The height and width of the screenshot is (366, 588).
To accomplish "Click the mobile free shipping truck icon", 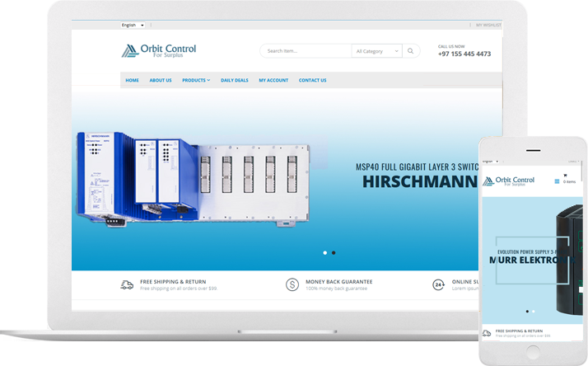I will coord(487,333).
